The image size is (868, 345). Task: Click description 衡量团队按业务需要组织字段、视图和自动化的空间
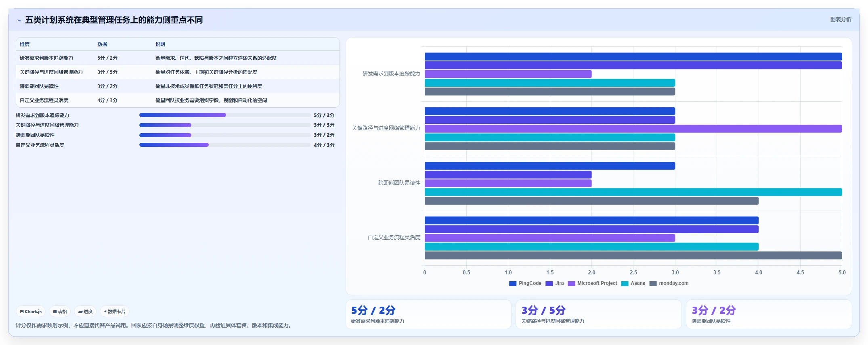tap(211, 100)
